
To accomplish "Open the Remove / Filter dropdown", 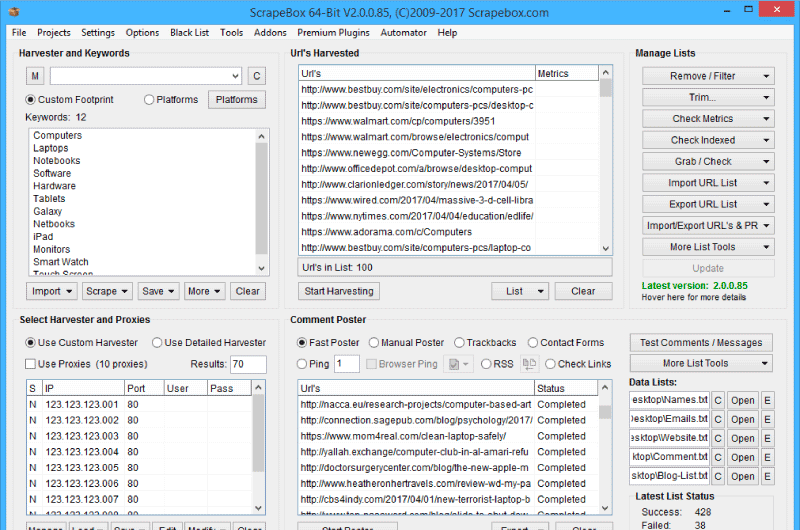I will pyautogui.click(x=708, y=76).
